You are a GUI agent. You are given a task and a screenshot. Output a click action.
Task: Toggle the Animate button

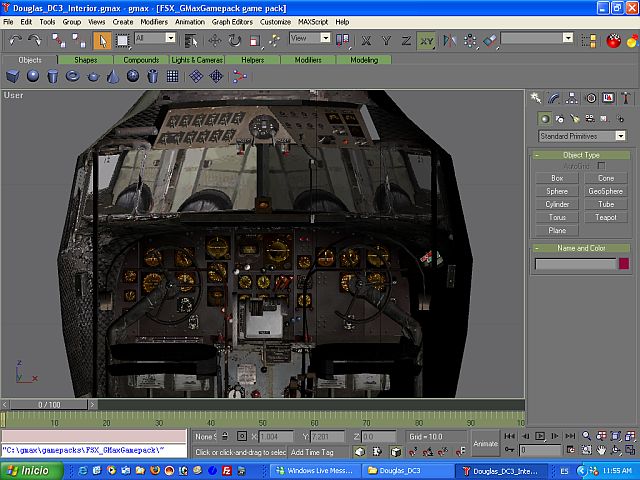pyautogui.click(x=485, y=443)
